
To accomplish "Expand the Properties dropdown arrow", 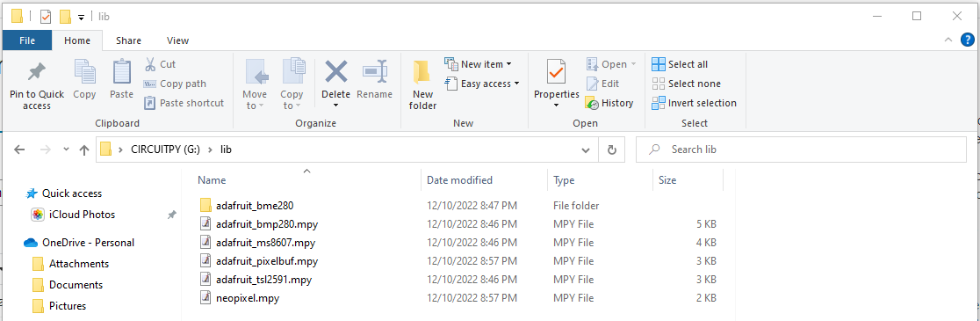I will tap(556, 106).
